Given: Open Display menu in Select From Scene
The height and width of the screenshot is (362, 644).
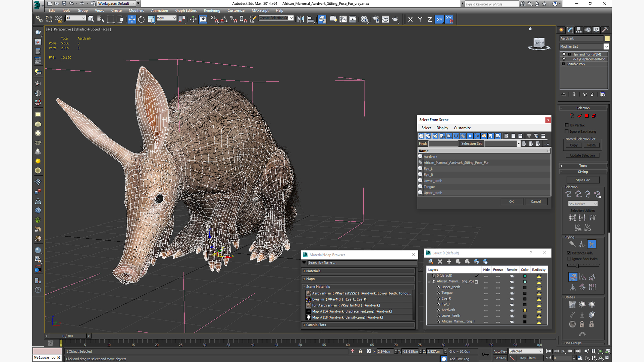Looking at the screenshot, I should [442, 128].
